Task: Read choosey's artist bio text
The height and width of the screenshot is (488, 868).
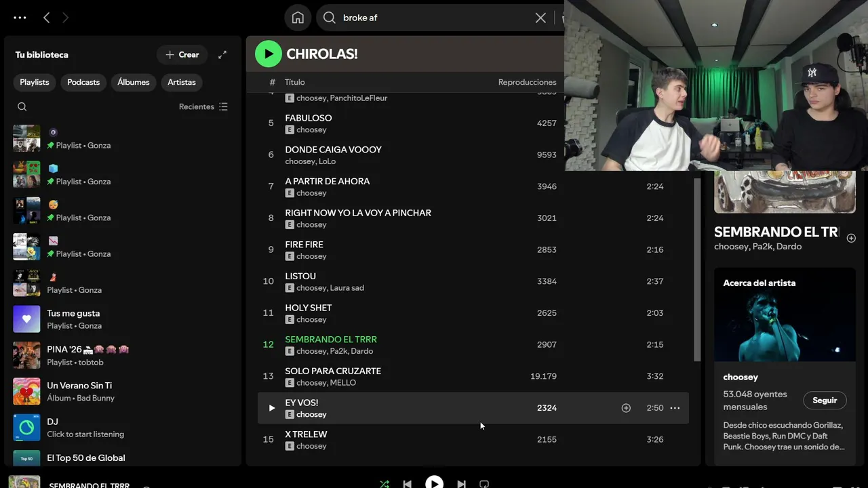Action: tap(784, 436)
